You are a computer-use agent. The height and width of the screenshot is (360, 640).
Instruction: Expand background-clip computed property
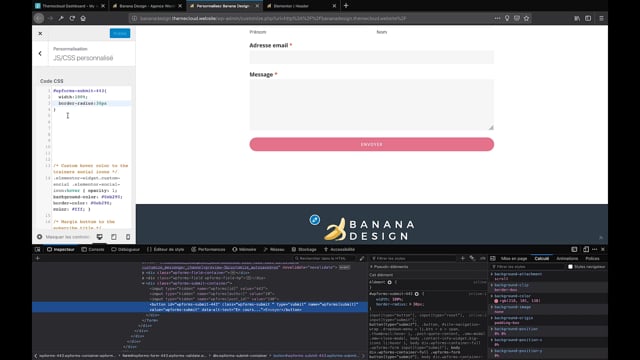pyautogui.click(x=492, y=285)
